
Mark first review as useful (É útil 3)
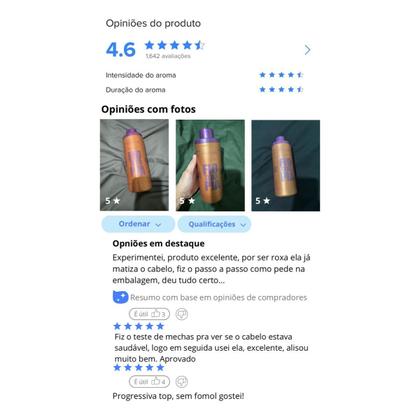click(149, 314)
